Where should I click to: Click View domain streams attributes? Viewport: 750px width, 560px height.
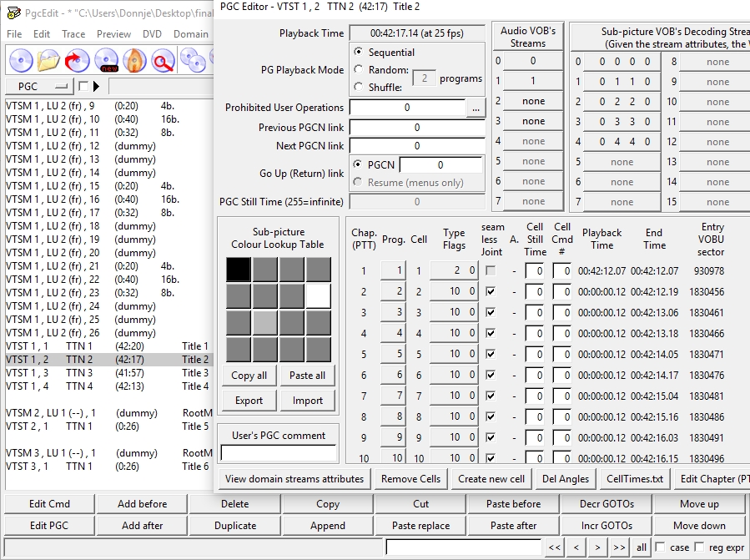point(294,479)
